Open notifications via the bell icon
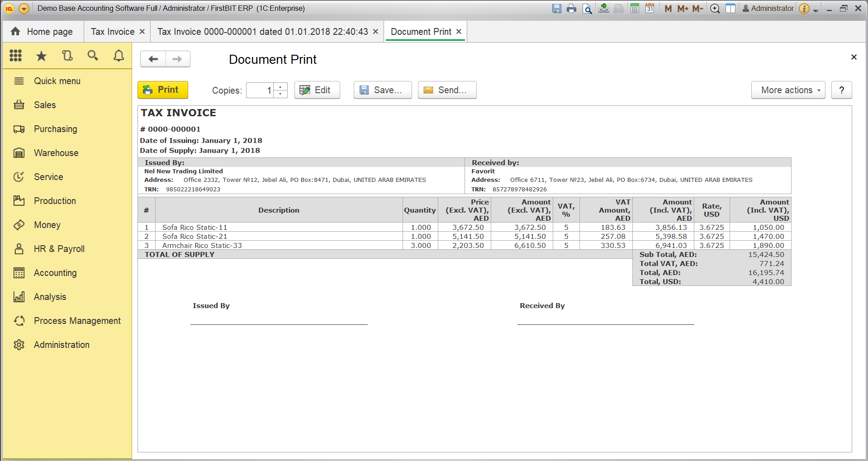This screenshot has height=461, width=868. pyautogui.click(x=119, y=55)
